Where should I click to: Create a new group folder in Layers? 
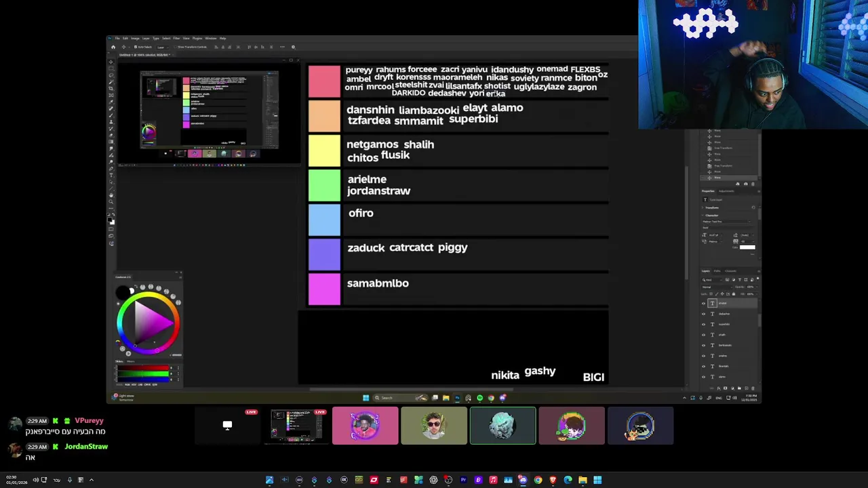[739, 388]
